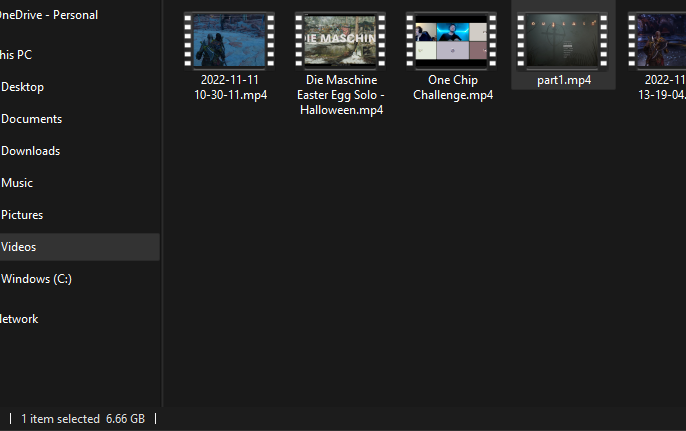Open the Downloads folder in the sidebar
The width and height of the screenshot is (686, 431).
30,151
